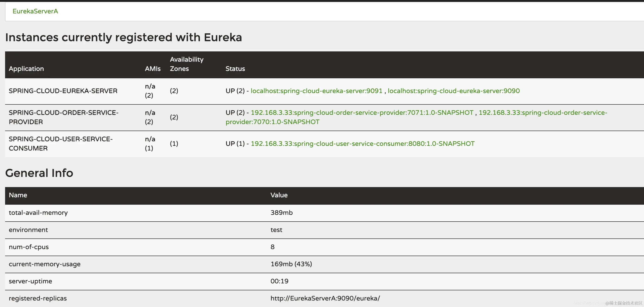Click the server-uptime value 00:19

pos(279,281)
